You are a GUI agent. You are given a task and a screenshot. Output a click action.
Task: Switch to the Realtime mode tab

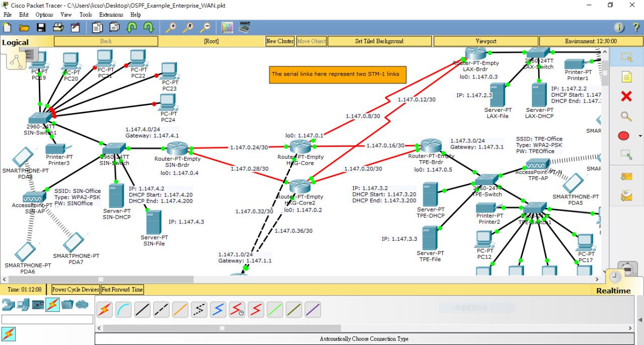click(x=613, y=291)
